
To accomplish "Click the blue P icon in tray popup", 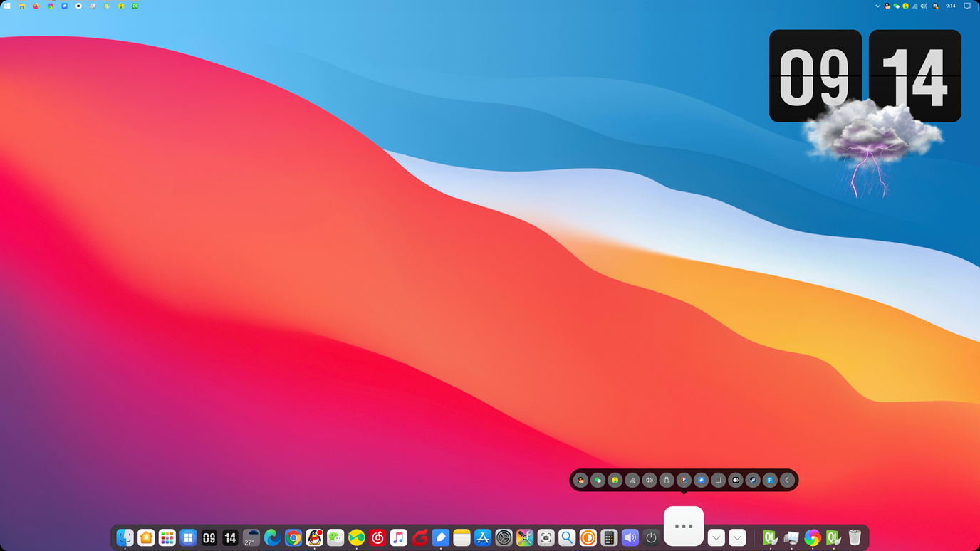I will tap(770, 481).
